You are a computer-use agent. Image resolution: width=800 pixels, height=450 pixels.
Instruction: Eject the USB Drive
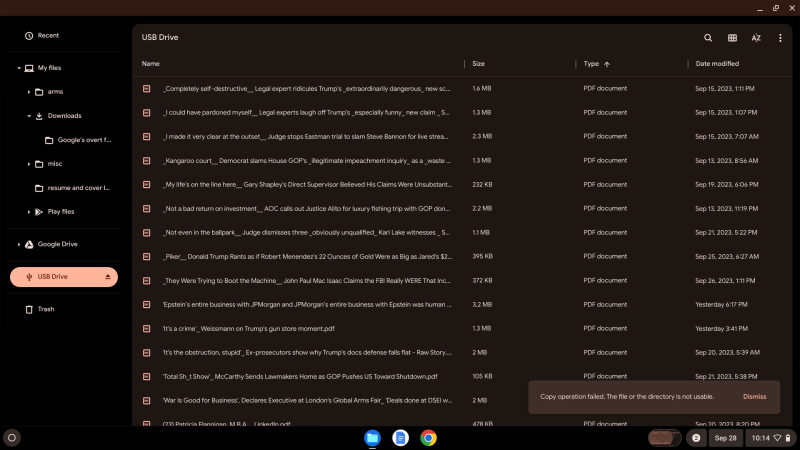(108, 277)
